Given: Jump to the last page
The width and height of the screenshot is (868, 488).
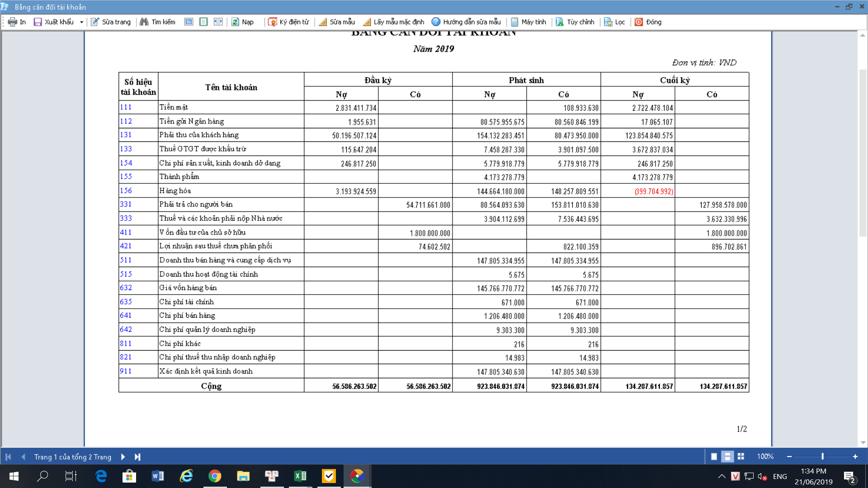Looking at the screenshot, I should point(137,457).
